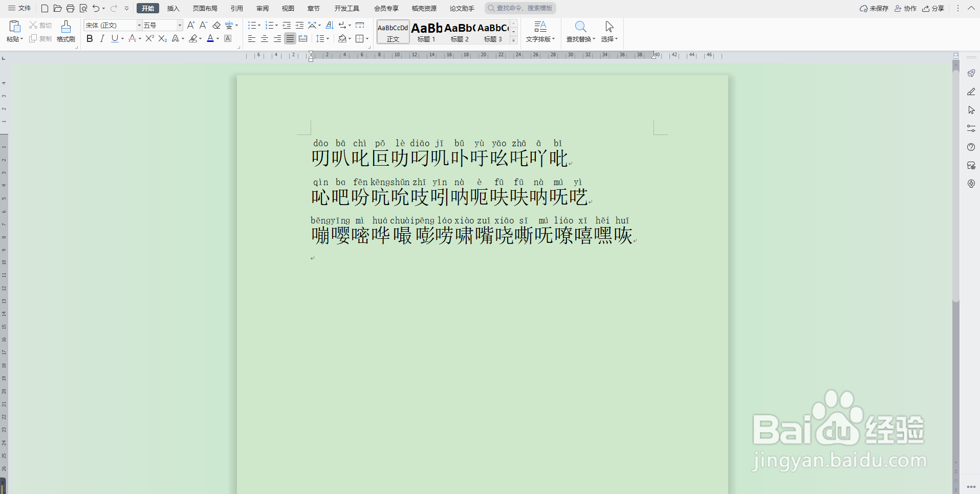This screenshot has height=494, width=980.
Task: Switch to the 页面布局 tab
Action: point(205,8)
